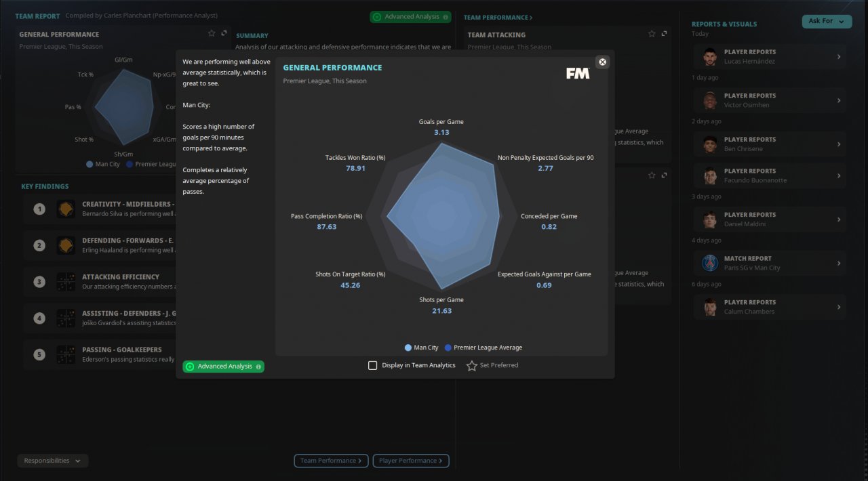Viewport: 868px width, 481px height.
Task: Click the green Advanced Analysis button in the popup
Action: pos(223,367)
